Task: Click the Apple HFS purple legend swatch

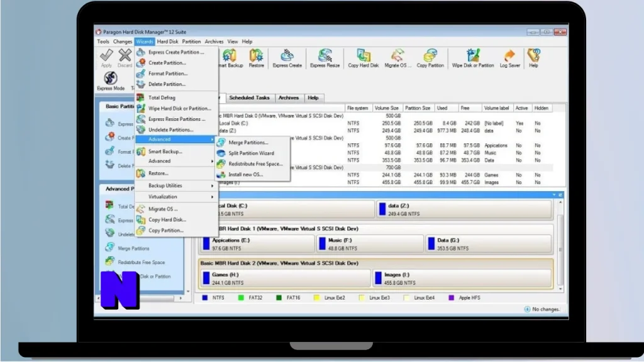Action: click(452, 297)
